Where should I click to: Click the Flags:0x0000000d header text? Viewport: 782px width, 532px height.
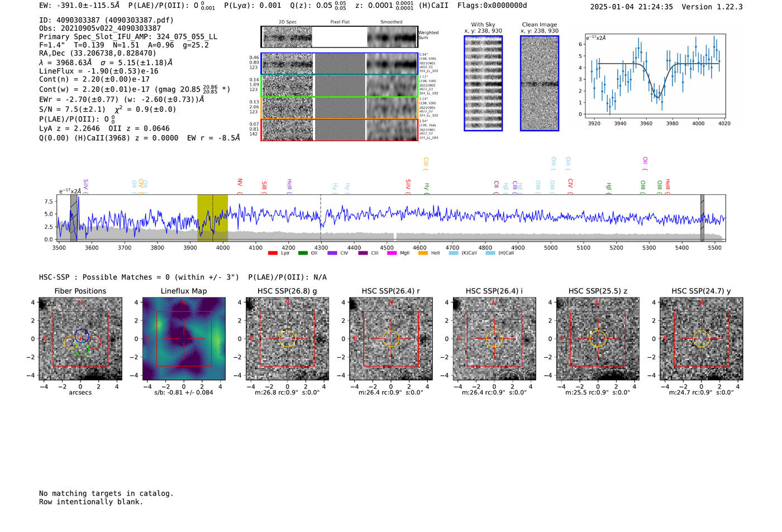(492, 6)
